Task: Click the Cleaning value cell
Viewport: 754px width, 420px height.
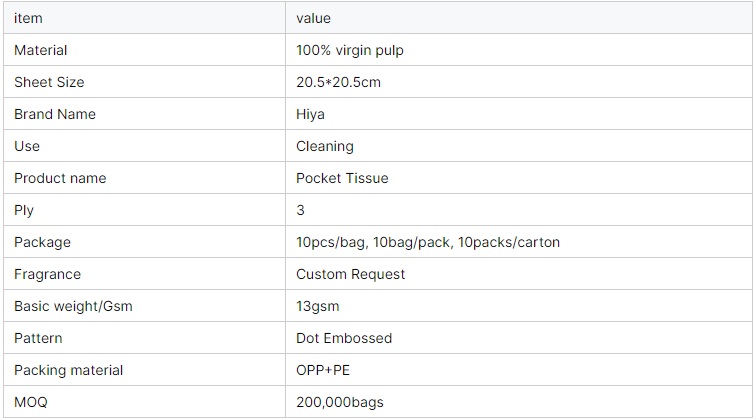Action: (519, 146)
